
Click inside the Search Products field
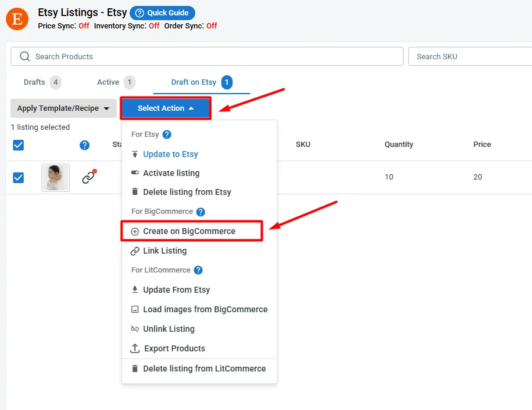[178, 56]
